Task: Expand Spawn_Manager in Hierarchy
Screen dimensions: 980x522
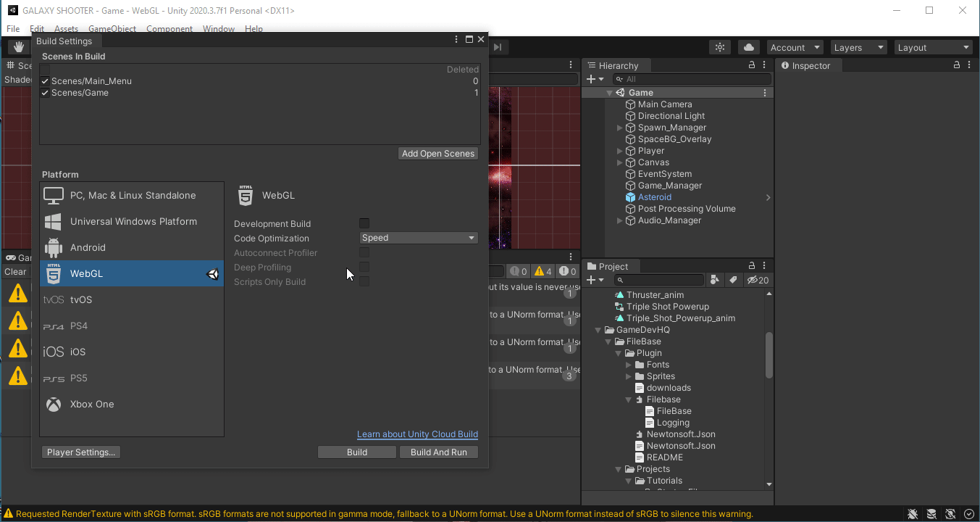Action: pyautogui.click(x=620, y=128)
